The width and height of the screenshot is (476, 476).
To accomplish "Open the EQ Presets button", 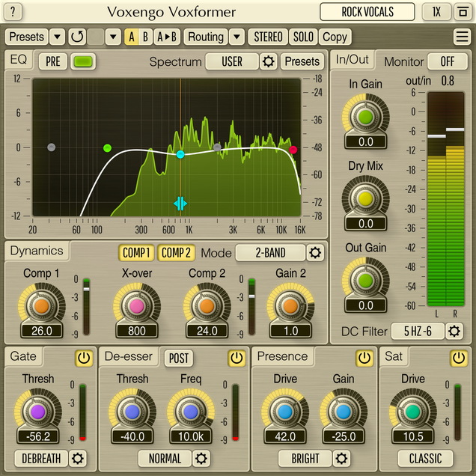I will point(302,61).
